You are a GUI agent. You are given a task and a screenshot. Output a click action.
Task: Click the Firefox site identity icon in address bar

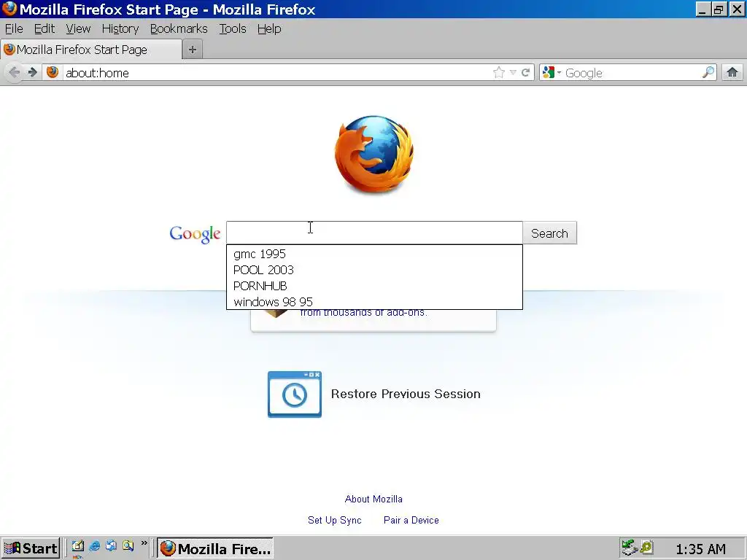[53, 72]
